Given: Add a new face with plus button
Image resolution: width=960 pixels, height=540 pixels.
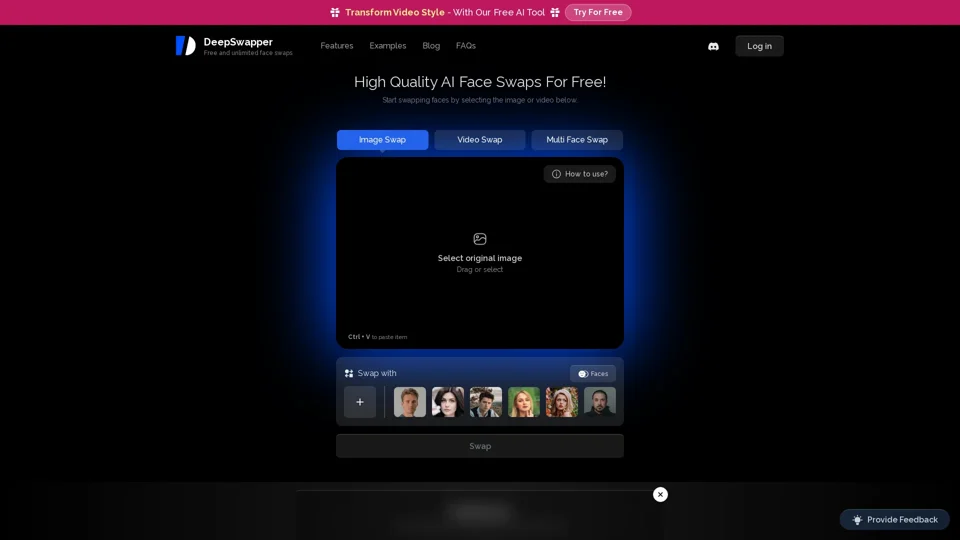Looking at the screenshot, I should [x=360, y=402].
